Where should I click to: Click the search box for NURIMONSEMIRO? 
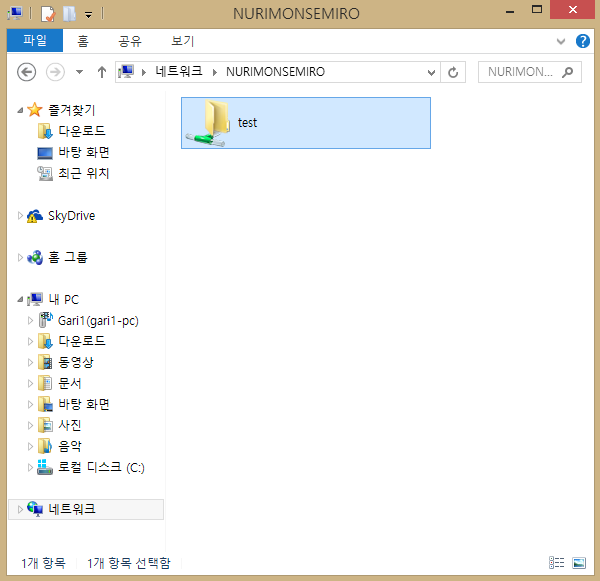click(x=530, y=72)
